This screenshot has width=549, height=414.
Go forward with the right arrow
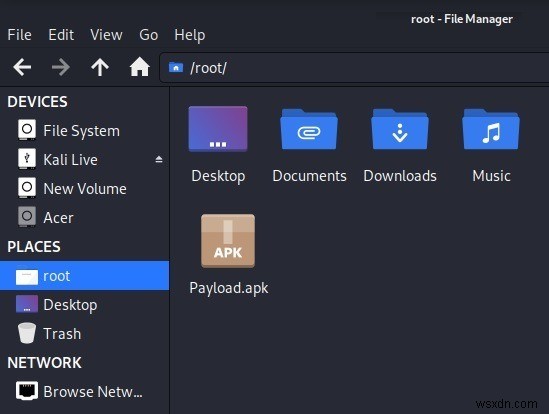pyautogui.click(x=61, y=67)
